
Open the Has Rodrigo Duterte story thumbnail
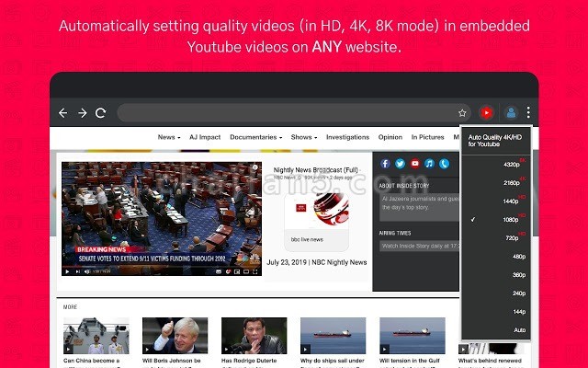254,336
